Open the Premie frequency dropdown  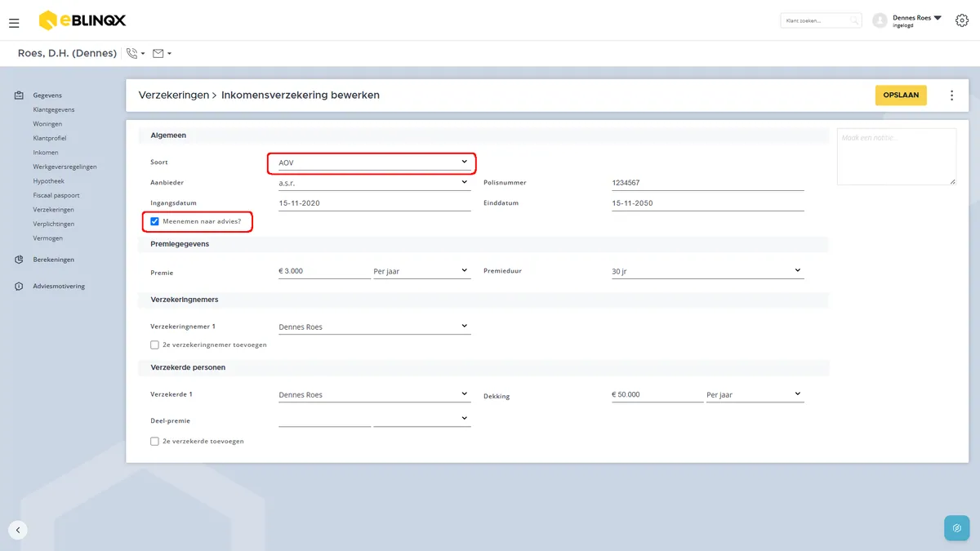click(x=421, y=271)
